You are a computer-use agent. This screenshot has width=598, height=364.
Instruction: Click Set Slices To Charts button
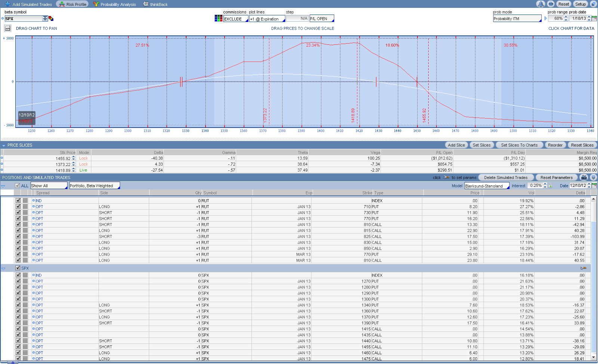pos(519,145)
